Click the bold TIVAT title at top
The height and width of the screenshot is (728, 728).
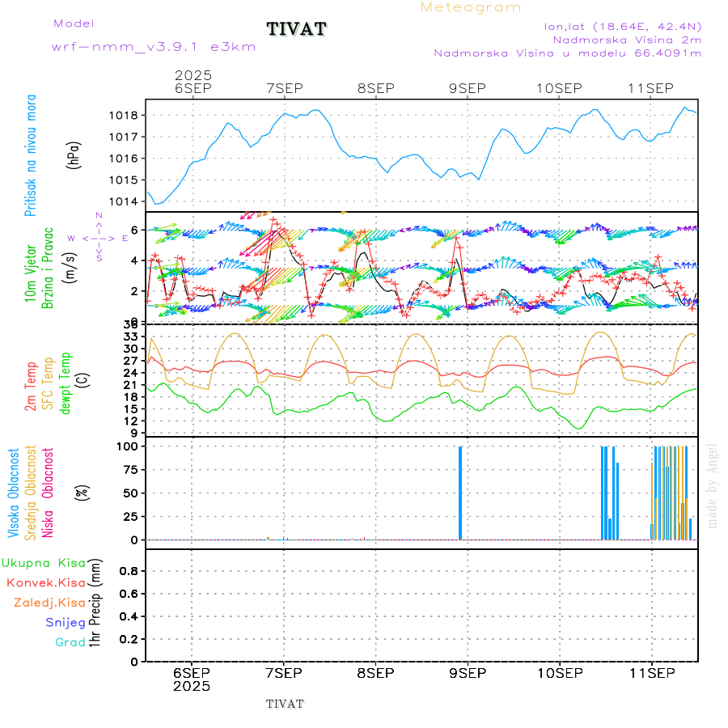coord(297,30)
